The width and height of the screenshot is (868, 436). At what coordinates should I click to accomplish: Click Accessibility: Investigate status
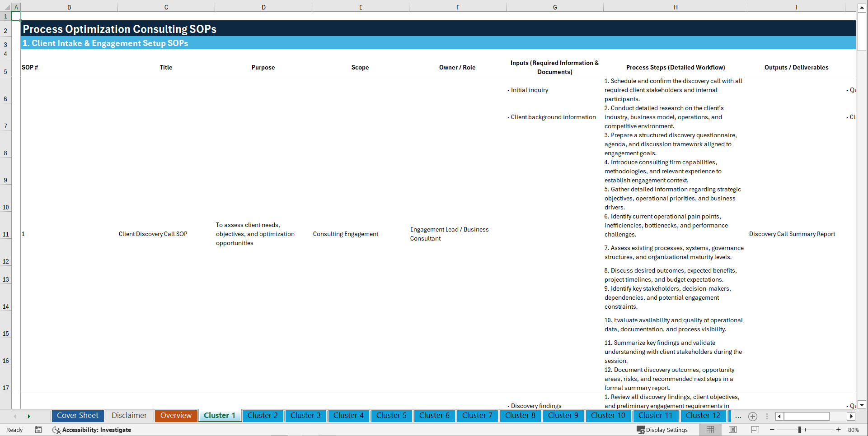pyautogui.click(x=92, y=430)
